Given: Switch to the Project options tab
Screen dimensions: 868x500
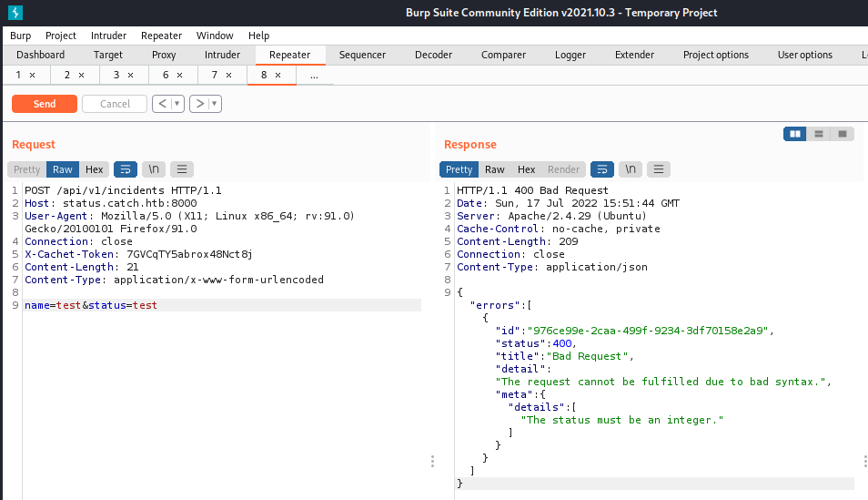Looking at the screenshot, I should (x=716, y=55).
